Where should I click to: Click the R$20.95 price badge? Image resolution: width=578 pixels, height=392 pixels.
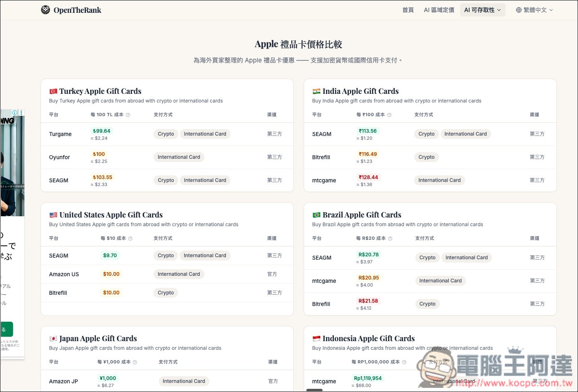click(x=368, y=277)
